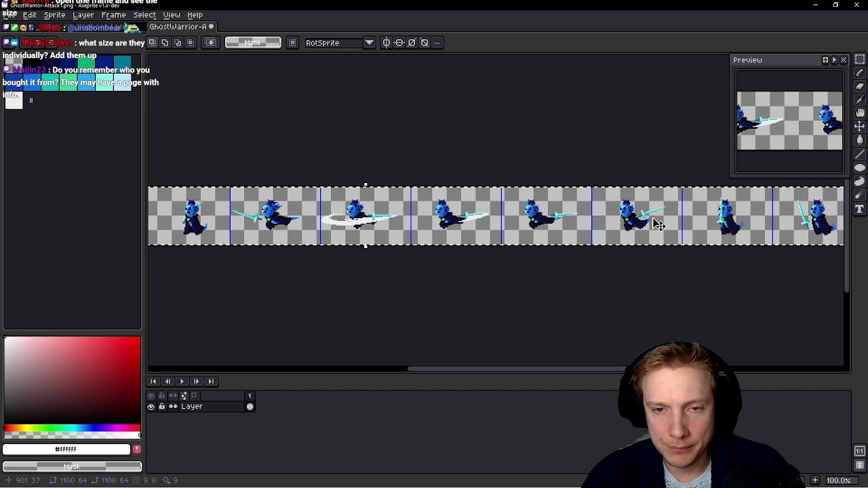Click the foreground color warning icon
This screenshot has width=868, height=488.
click(137, 449)
